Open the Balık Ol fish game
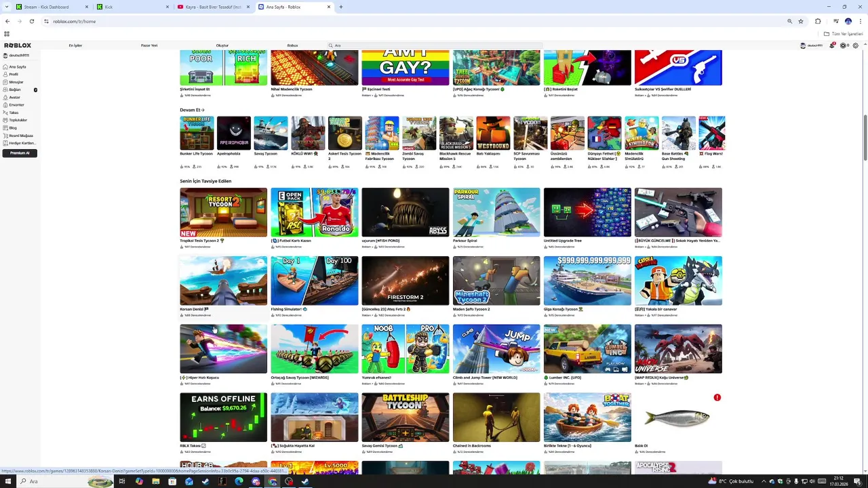Screen dimensions: 868x488 [x=678, y=418]
